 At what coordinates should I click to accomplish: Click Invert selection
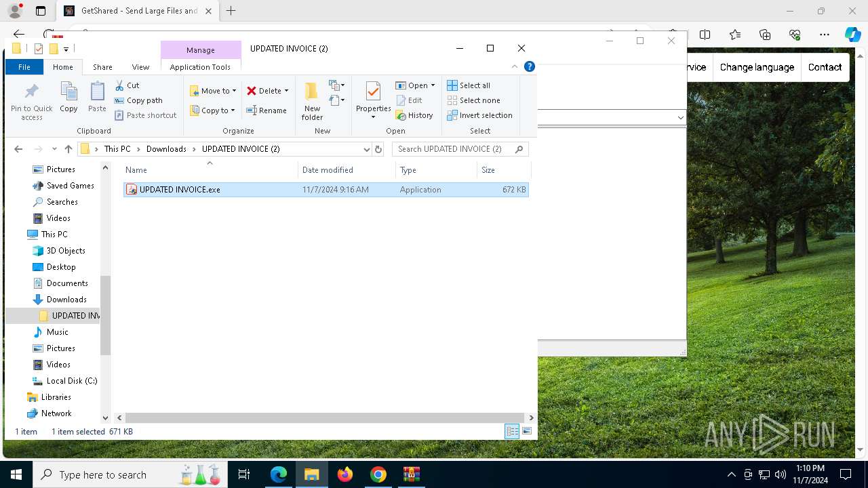(479, 115)
